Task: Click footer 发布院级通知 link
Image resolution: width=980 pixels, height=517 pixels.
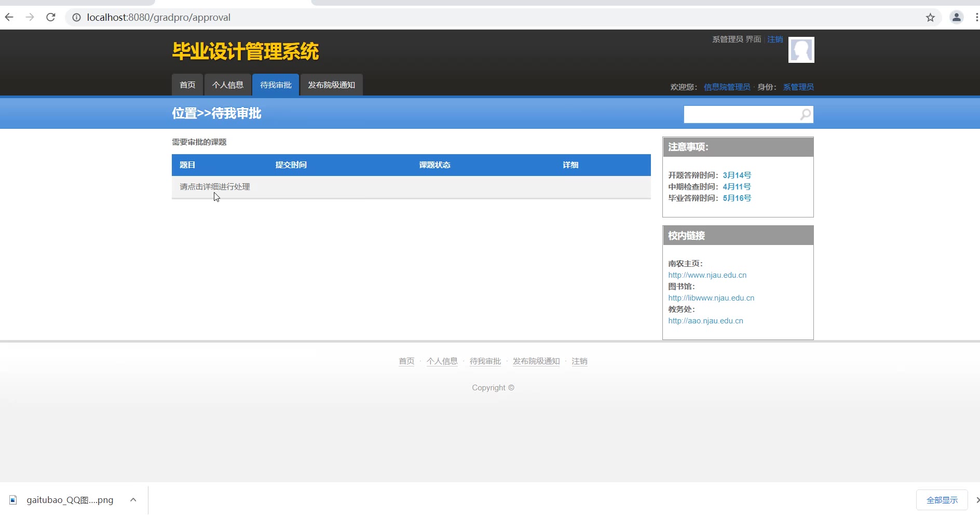Action: point(536,361)
